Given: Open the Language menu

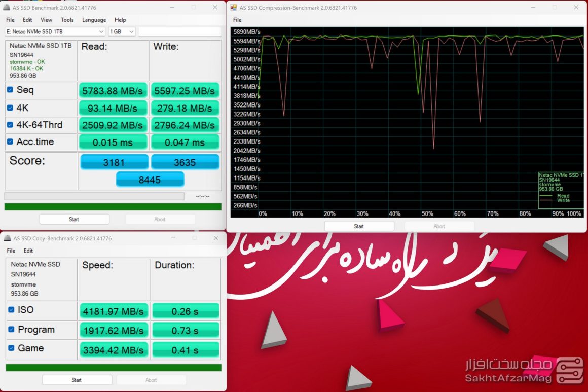Looking at the screenshot, I should pyautogui.click(x=94, y=20).
